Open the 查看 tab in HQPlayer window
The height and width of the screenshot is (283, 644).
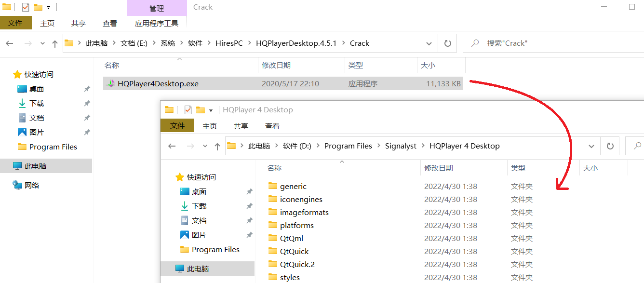[x=272, y=126]
